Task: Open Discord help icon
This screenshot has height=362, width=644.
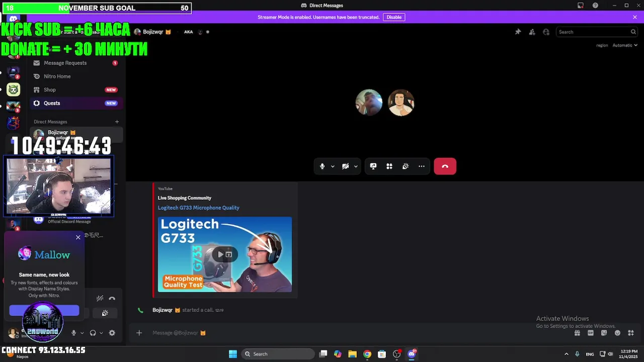Action: [596, 6]
